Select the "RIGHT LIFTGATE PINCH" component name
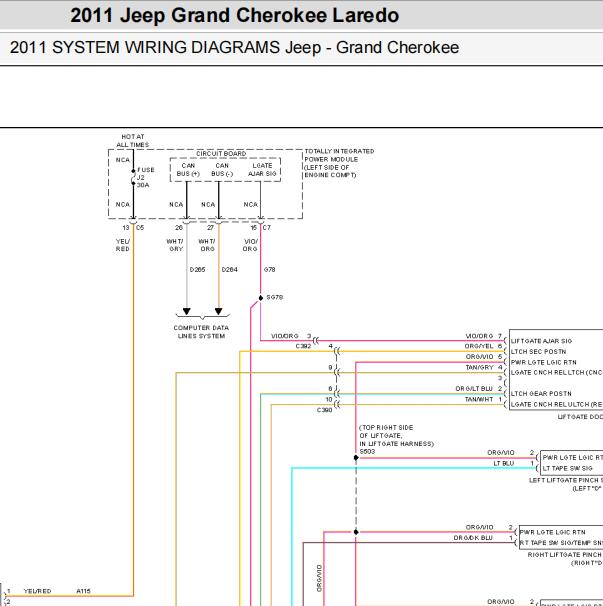This screenshot has width=603, height=606. tap(565, 555)
